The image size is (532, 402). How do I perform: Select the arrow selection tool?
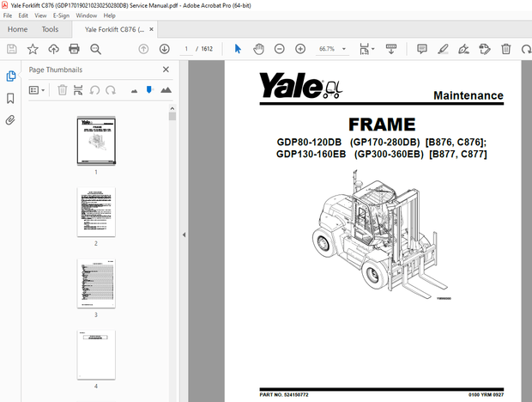coord(238,49)
